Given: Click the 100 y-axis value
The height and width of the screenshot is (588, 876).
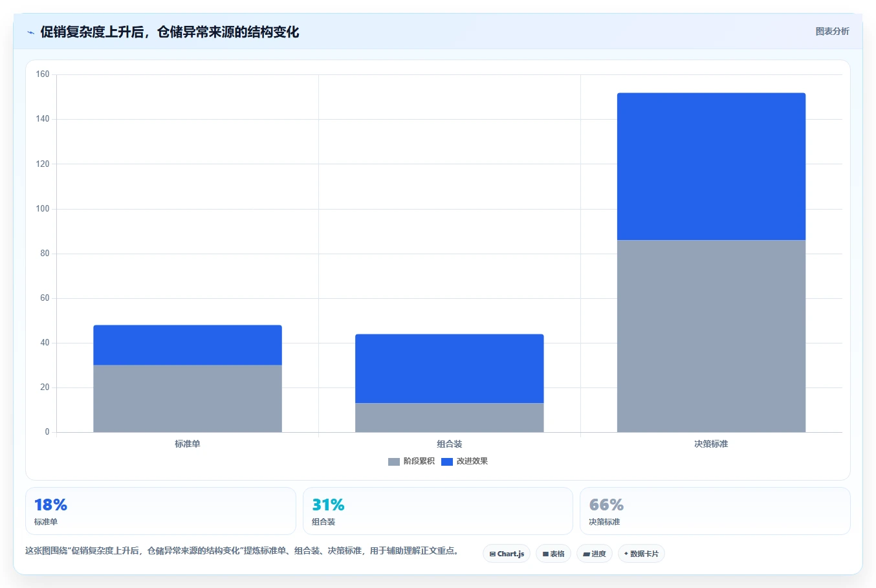Looking at the screenshot, I should tap(43, 208).
